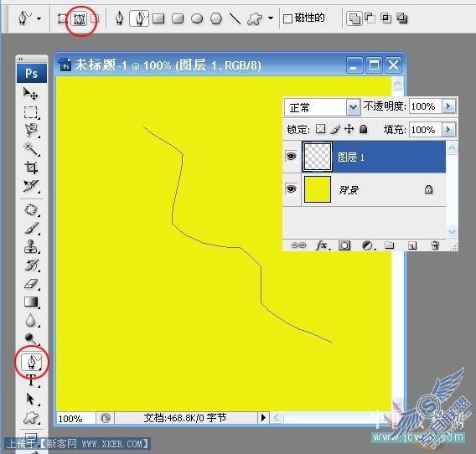Viewport: 476px width, 454px height.
Task: Select the Brush tool
Action: pyautogui.click(x=31, y=228)
